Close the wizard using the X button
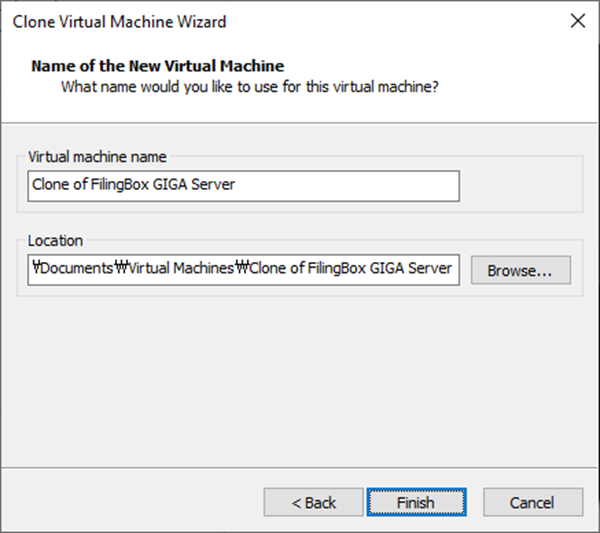 577,20
